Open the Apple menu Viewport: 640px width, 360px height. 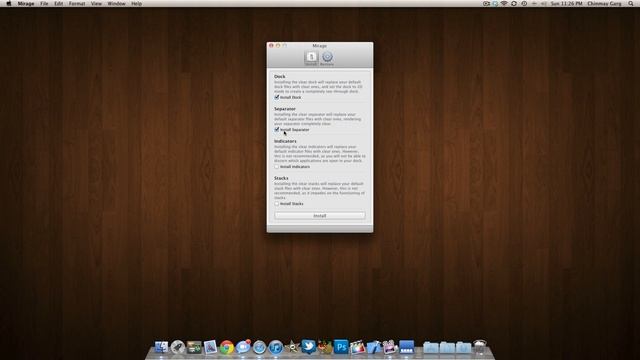point(9,4)
